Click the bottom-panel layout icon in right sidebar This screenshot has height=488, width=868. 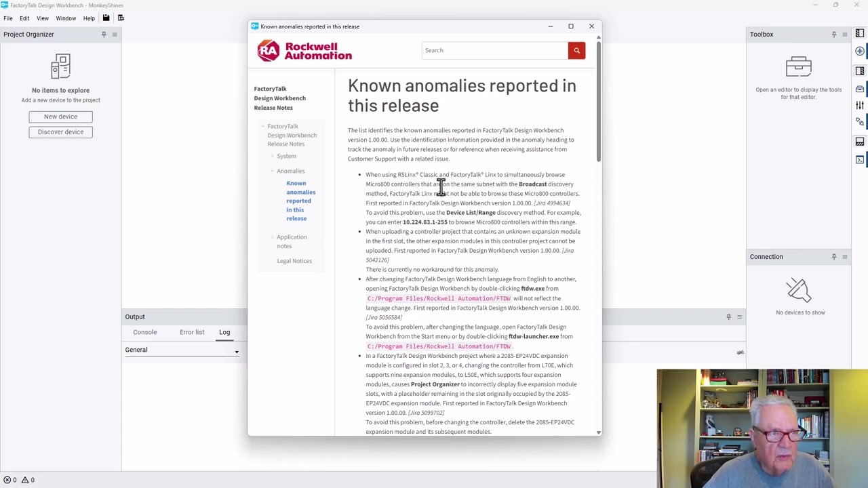click(860, 142)
